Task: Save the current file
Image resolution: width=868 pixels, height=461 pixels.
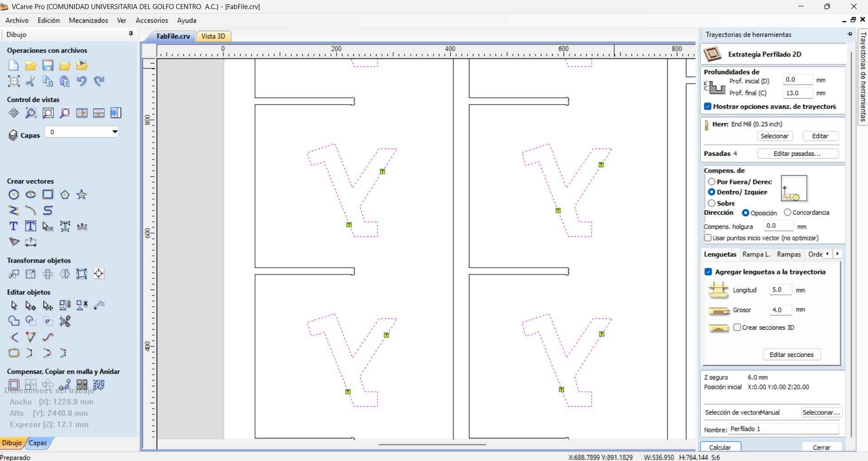Action: pyautogui.click(x=48, y=65)
